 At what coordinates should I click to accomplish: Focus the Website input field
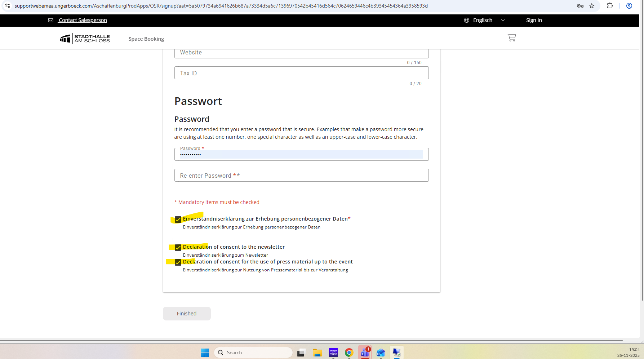click(x=302, y=53)
